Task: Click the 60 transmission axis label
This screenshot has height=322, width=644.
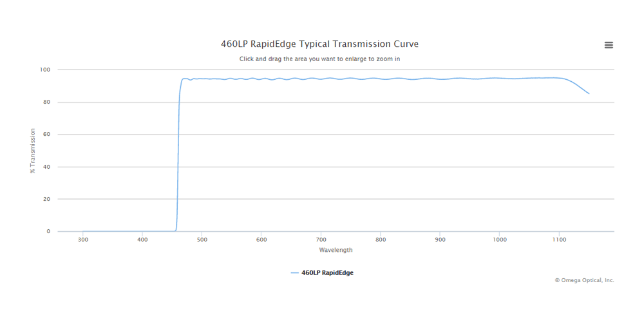Action: (x=47, y=135)
